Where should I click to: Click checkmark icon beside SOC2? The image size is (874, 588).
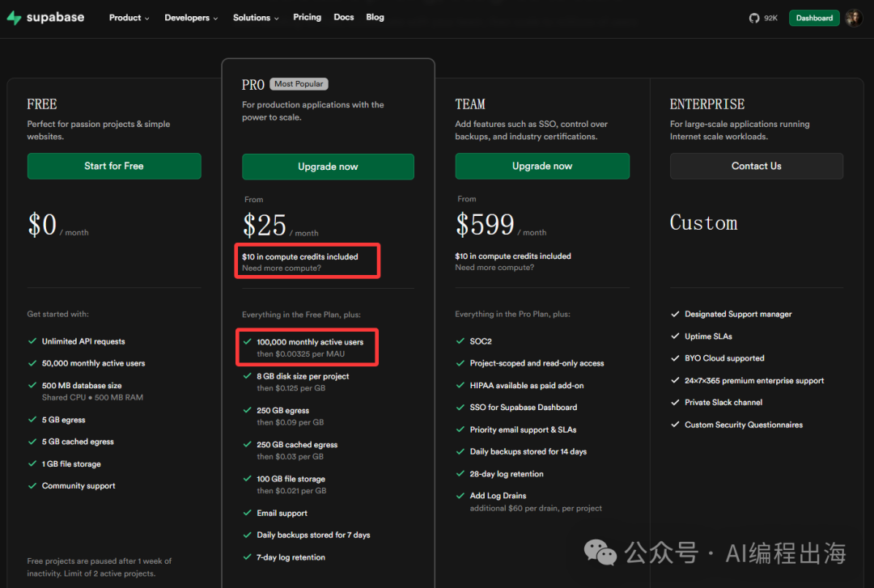461,341
